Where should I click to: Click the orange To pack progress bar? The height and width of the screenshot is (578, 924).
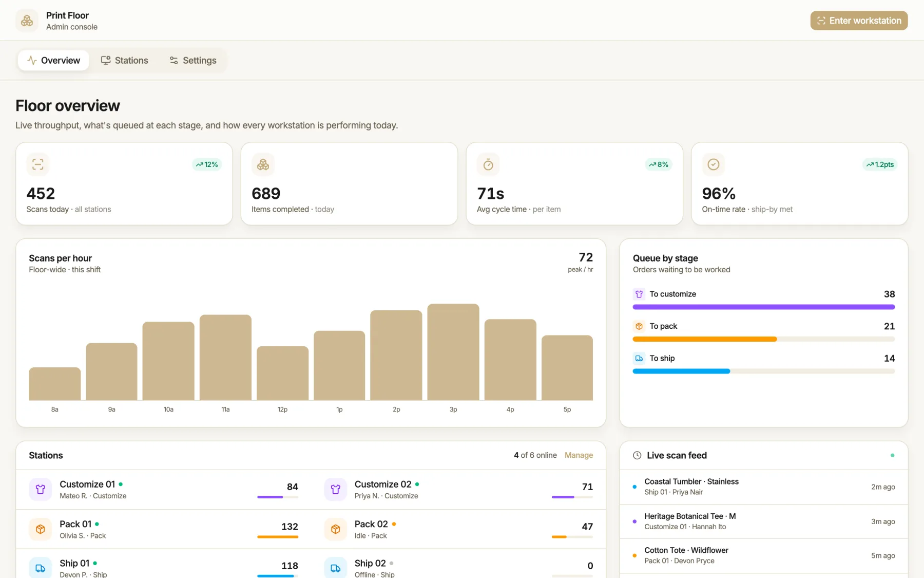coord(705,339)
